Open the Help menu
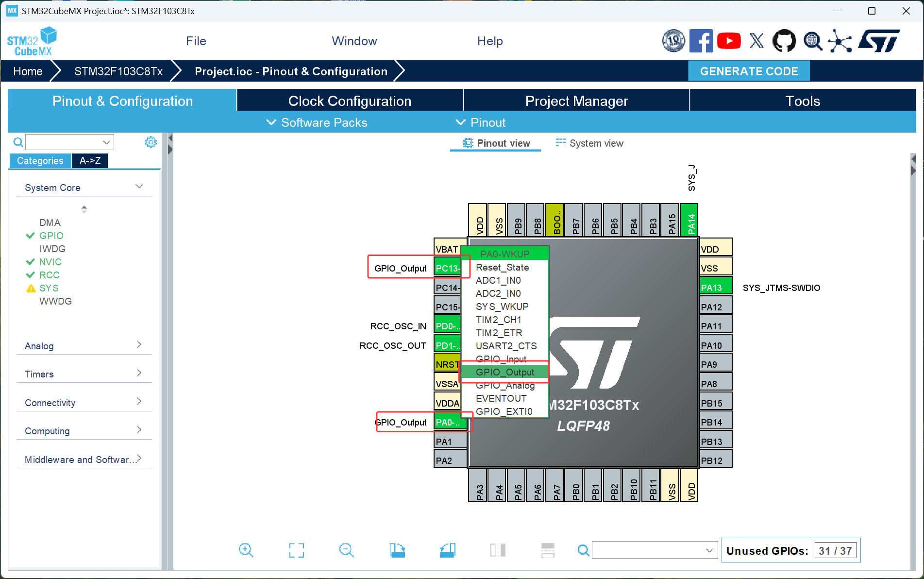924x579 pixels. tap(490, 41)
